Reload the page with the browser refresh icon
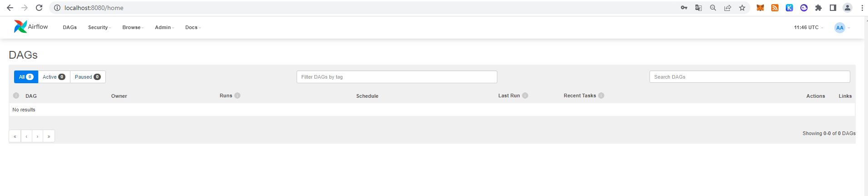 [39, 8]
